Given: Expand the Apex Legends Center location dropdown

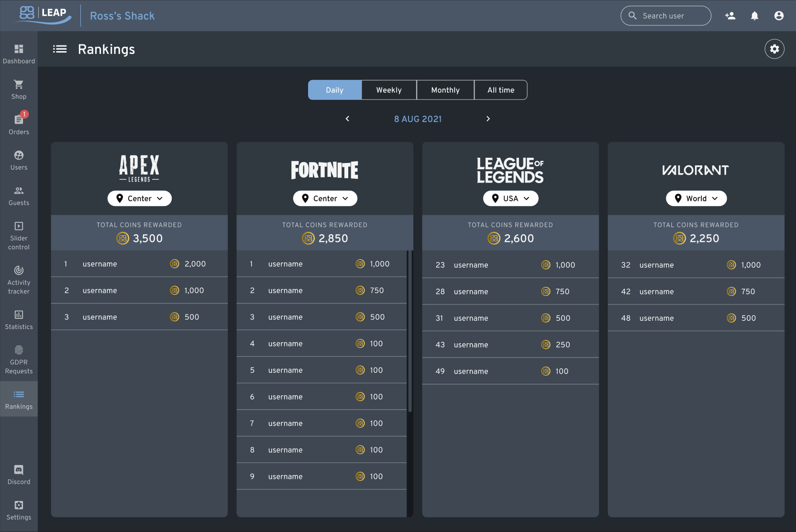Looking at the screenshot, I should click(139, 198).
